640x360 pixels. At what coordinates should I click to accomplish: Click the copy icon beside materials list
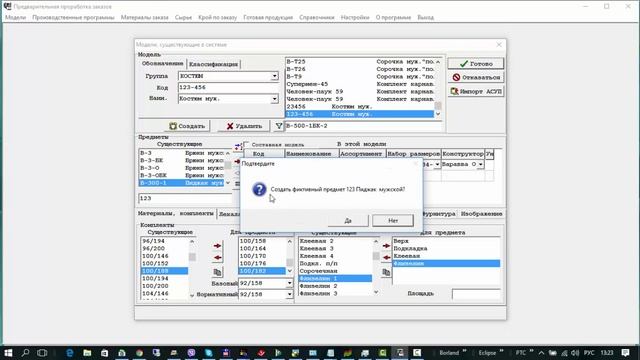pos(386,272)
